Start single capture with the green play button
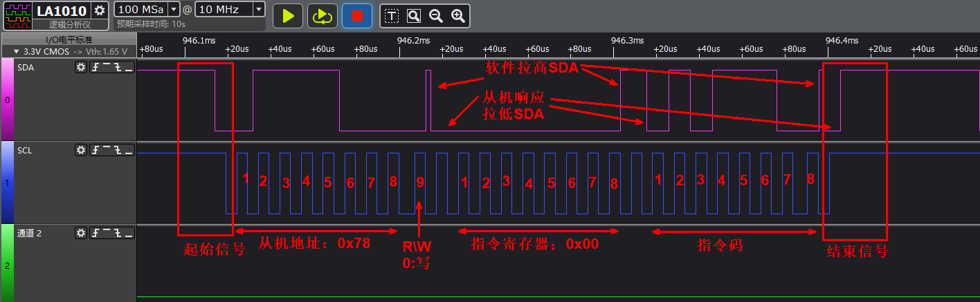The image size is (980, 302). 288,15
